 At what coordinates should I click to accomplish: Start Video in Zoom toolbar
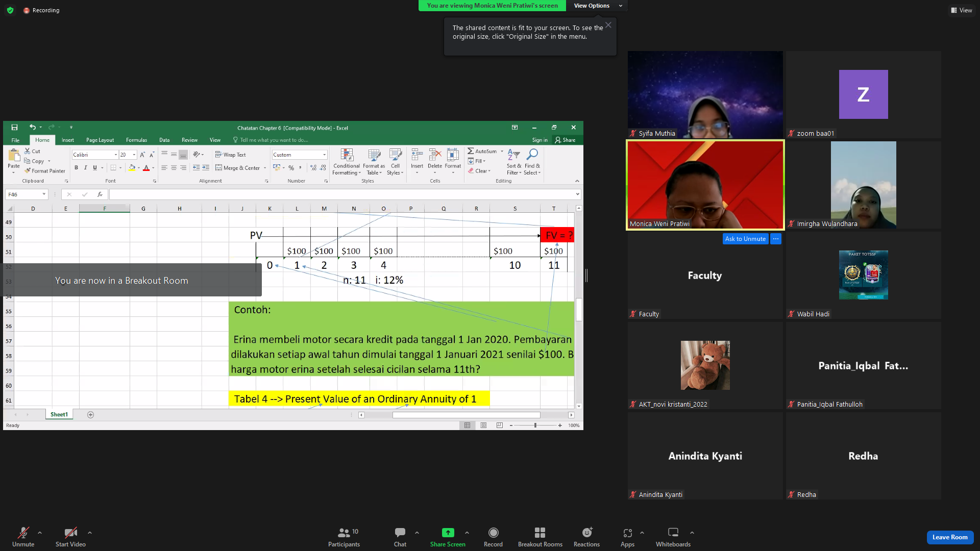coord(70,537)
